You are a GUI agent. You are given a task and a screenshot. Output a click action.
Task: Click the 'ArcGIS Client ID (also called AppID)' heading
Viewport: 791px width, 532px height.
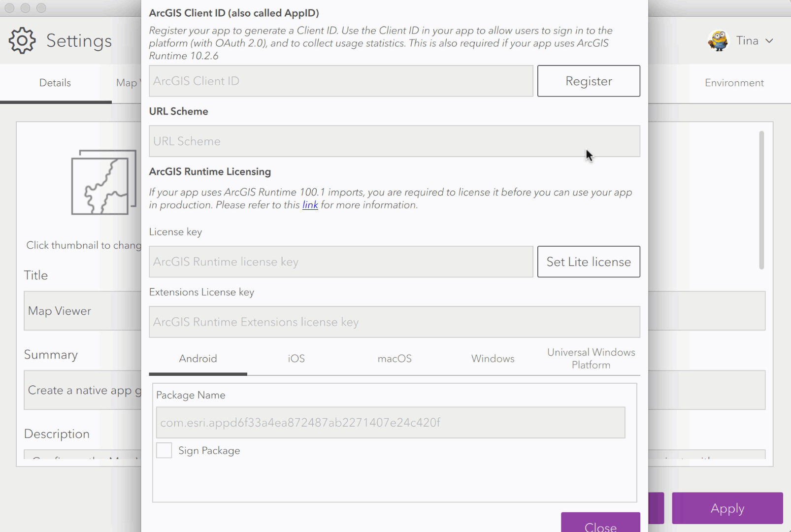[234, 13]
